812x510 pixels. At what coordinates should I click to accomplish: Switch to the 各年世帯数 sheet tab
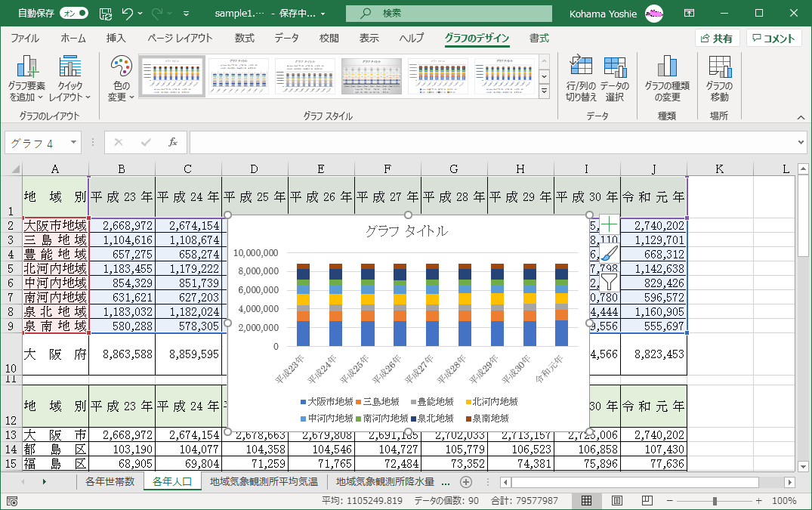coord(110,482)
